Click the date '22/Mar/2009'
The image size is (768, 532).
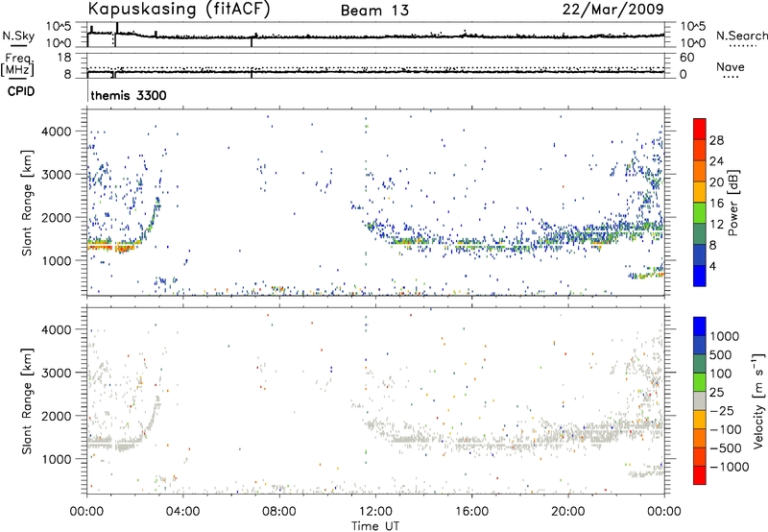612,10
